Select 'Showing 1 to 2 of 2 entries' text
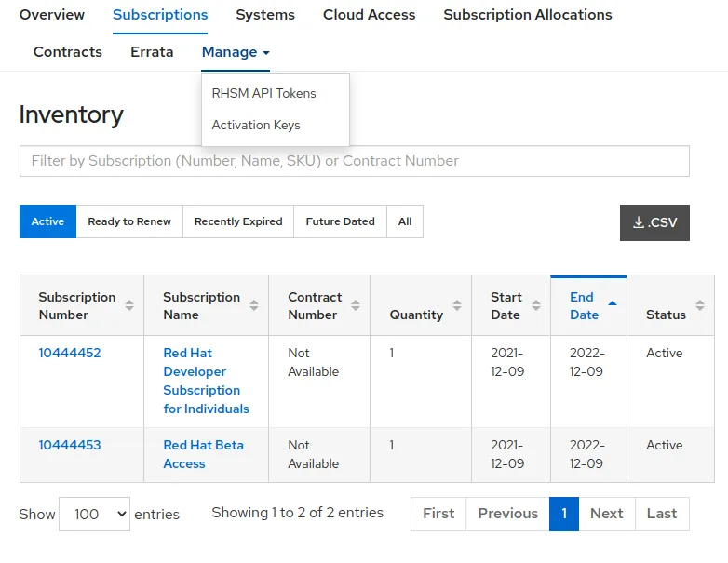 (298, 513)
